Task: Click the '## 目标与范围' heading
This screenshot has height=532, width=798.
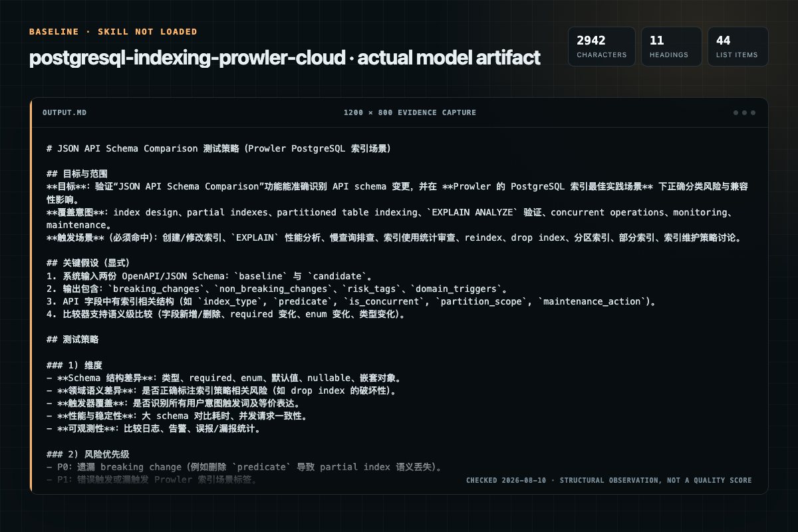Action: (77, 174)
